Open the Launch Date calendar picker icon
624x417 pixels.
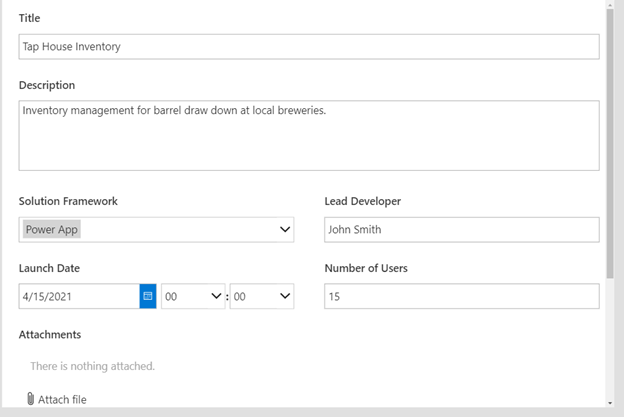coord(148,296)
